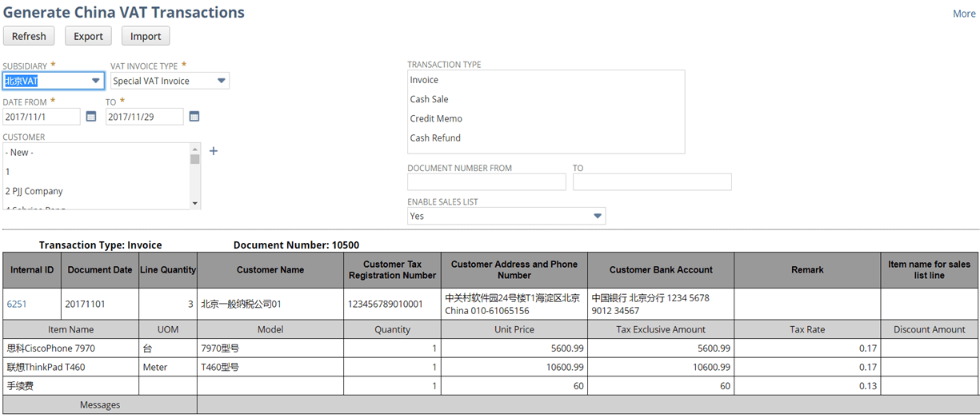
Task: Click customer bank account 中国银行 cell
Action: pos(661,305)
